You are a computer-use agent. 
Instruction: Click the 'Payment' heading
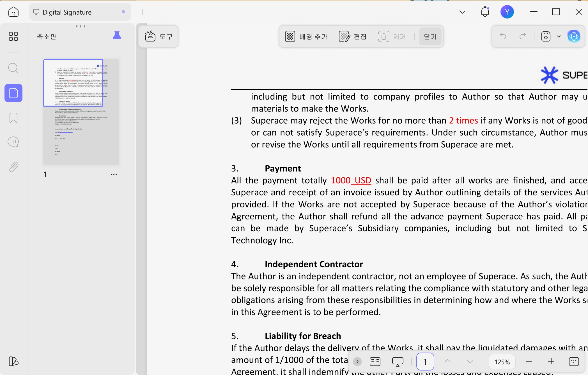[283, 168]
